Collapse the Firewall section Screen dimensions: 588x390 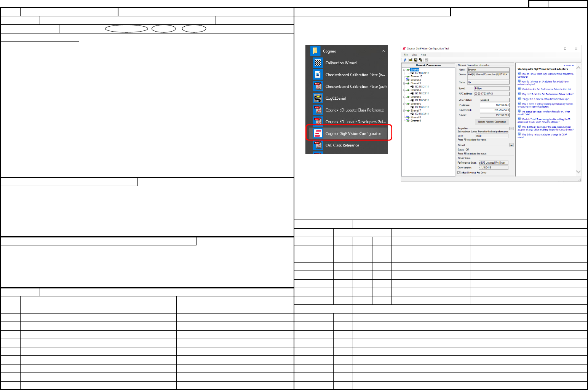pyautogui.click(x=511, y=145)
